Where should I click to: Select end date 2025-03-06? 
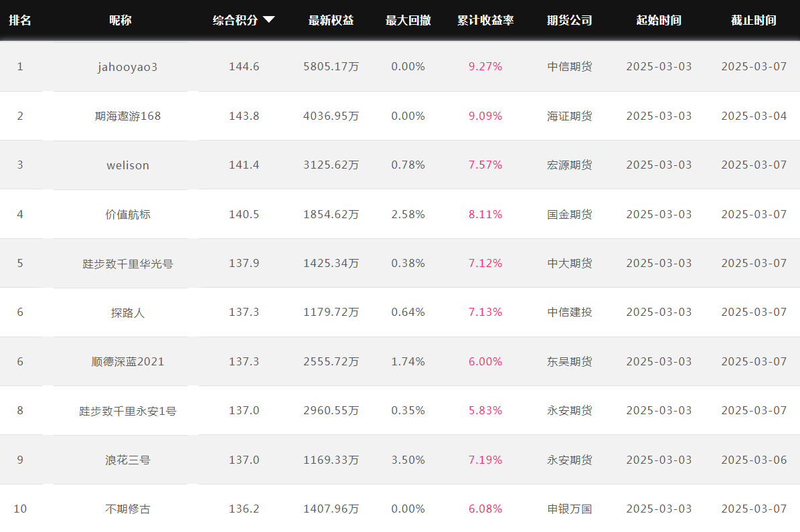(x=754, y=460)
